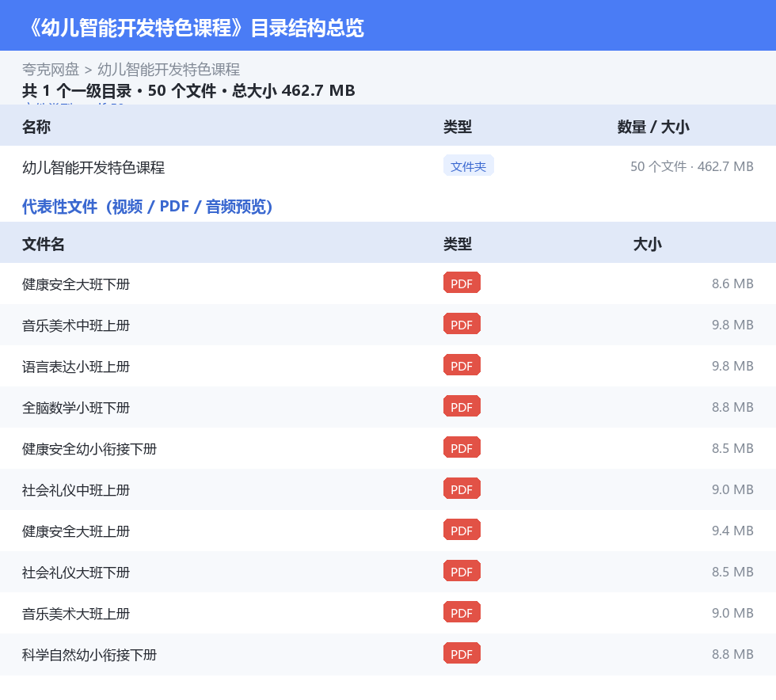Screen dimensions: 776x700
Task: Click PDF badge for 健康安全大班下册
Action: 462,283
